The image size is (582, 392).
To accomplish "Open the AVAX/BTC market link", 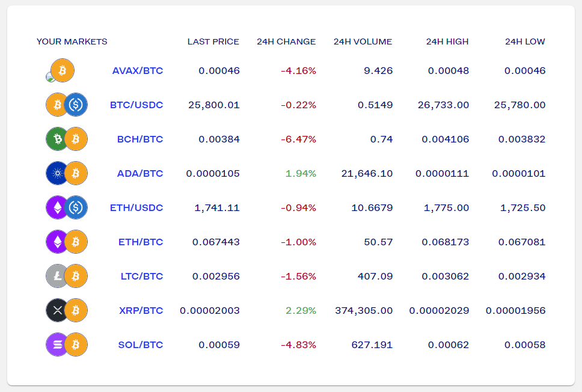I will click(138, 70).
